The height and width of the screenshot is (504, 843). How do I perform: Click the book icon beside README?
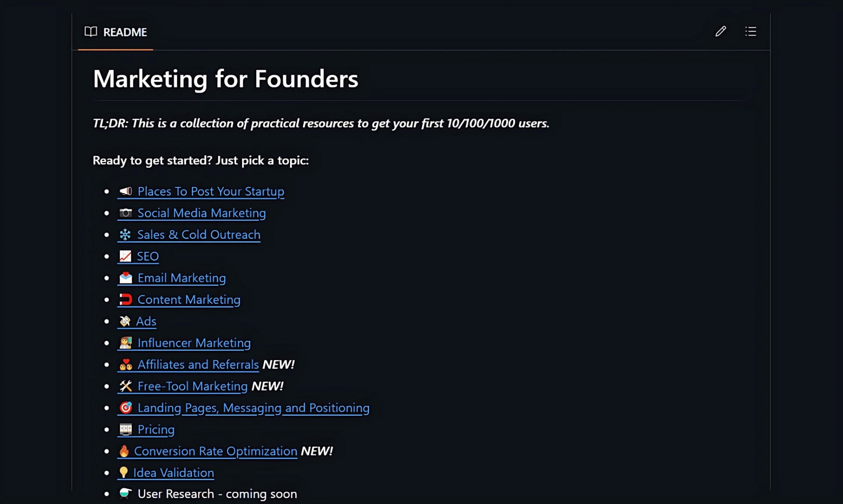[x=90, y=32]
